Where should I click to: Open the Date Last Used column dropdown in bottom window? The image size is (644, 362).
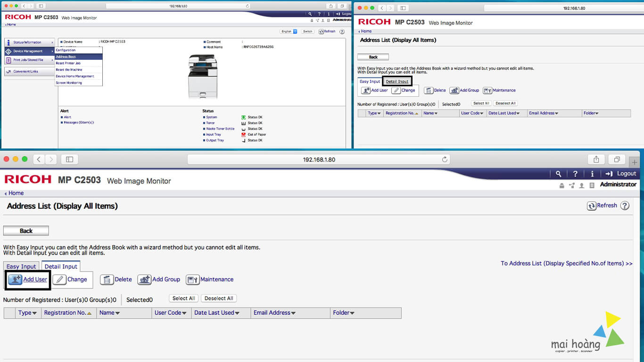237,313
